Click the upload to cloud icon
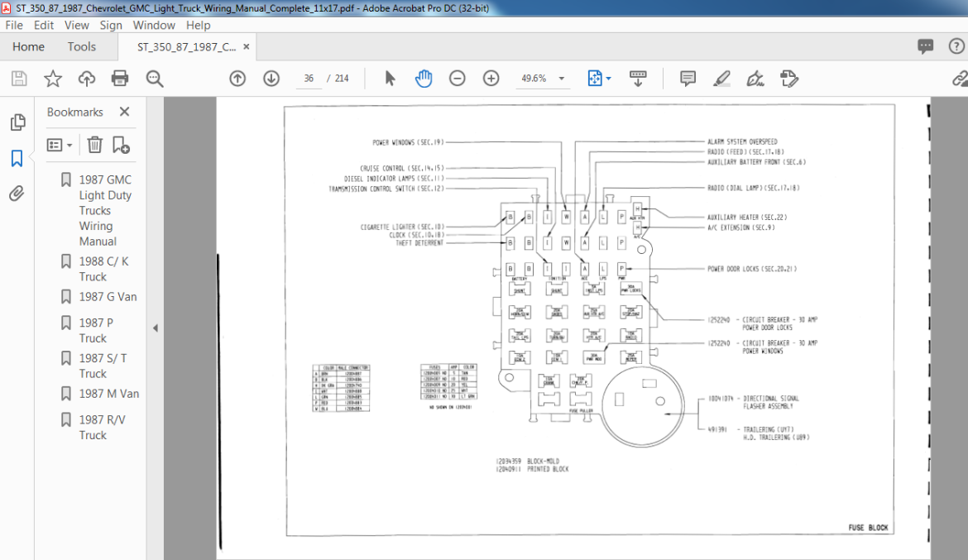 point(86,79)
